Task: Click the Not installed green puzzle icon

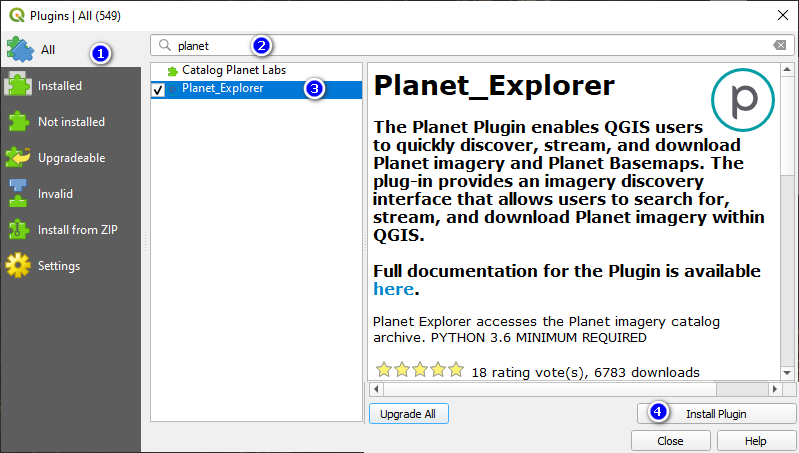Action: (x=19, y=121)
